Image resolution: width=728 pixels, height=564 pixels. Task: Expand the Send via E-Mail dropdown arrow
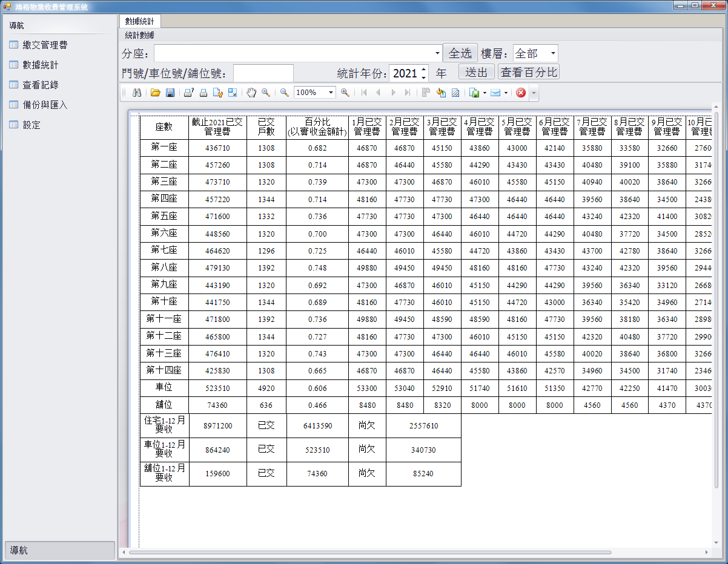[x=506, y=93]
